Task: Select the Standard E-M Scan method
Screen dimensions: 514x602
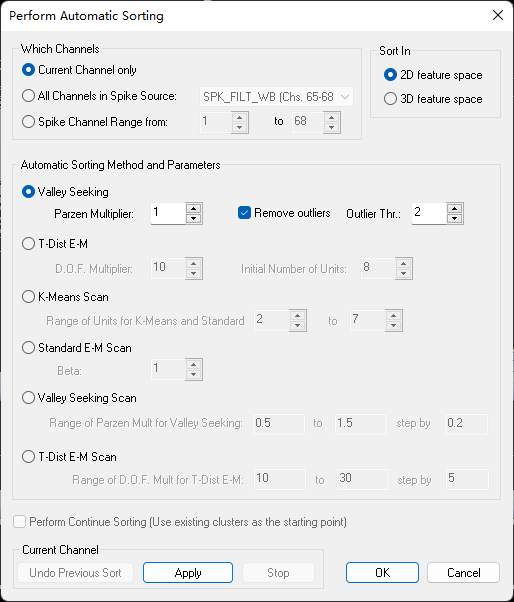Action: [28, 347]
